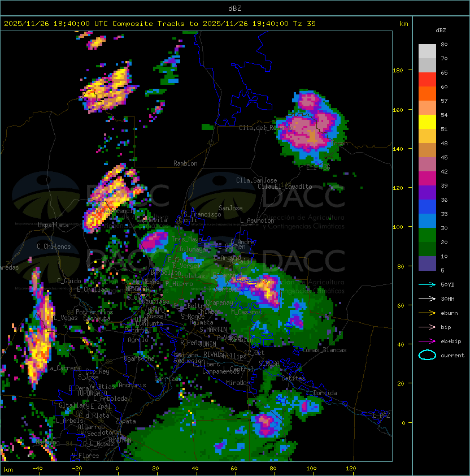Screen dimensions: 470x476
Task: Click the 'TUPUNGATO' map label
Action: coord(92,393)
